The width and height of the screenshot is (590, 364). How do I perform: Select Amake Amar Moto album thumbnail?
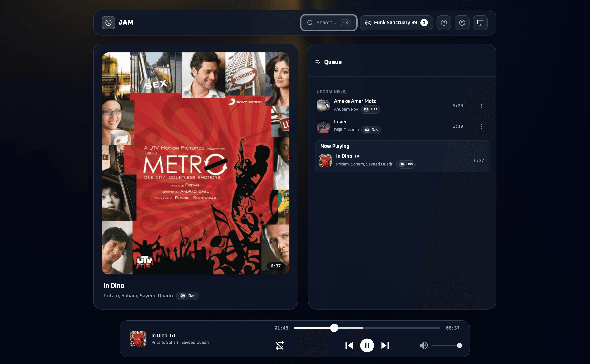(323, 106)
